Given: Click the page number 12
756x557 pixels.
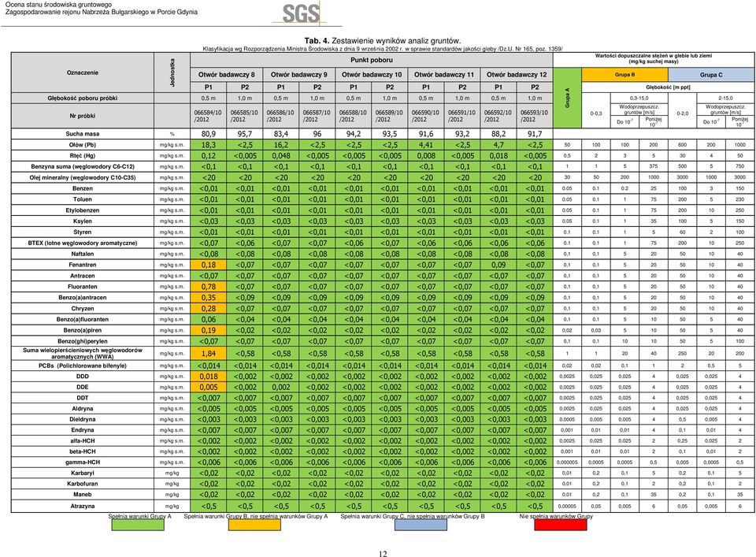Looking at the screenshot, I should pos(383,553).
